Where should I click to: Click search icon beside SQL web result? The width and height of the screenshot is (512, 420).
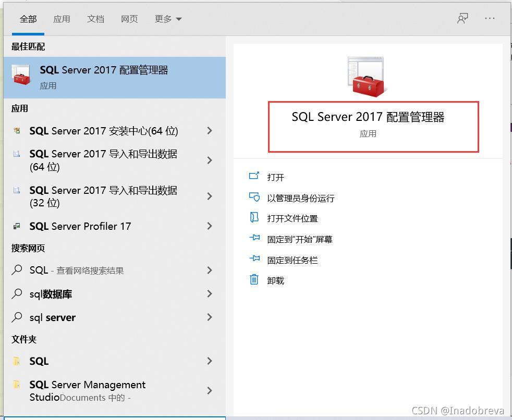click(17, 270)
